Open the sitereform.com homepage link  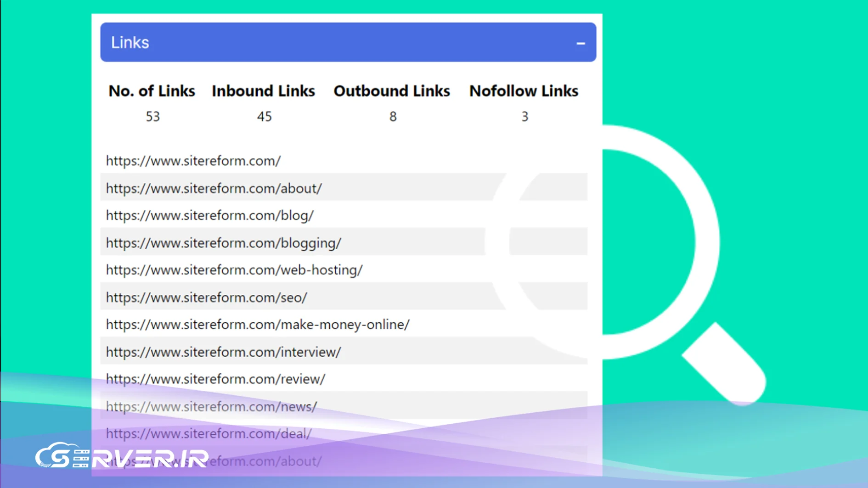click(193, 161)
